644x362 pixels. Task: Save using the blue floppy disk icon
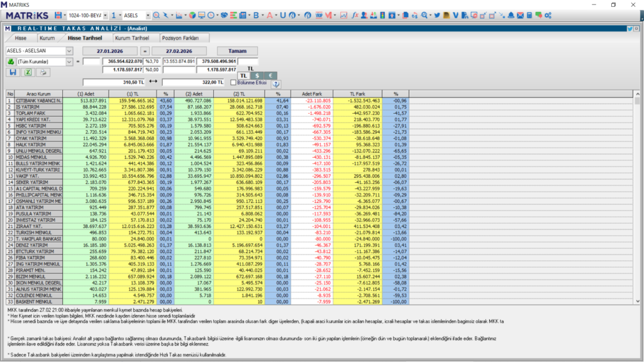[13, 72]
